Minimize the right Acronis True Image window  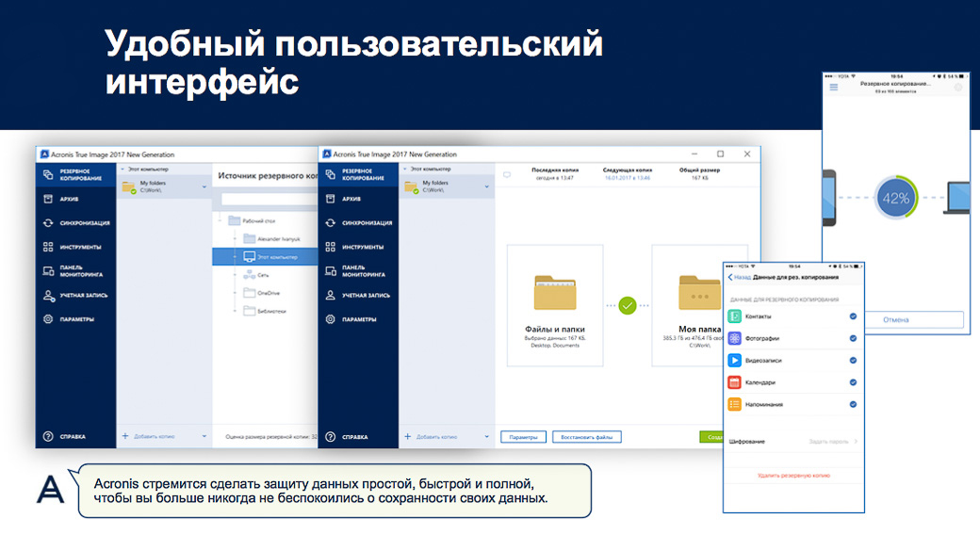(x=694, y=154)
